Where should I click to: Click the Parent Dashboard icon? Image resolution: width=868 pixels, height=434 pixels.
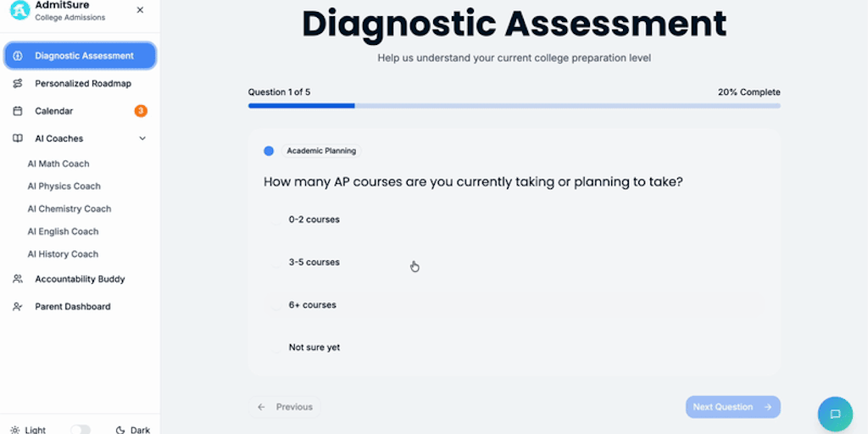[x=18, y=307]
